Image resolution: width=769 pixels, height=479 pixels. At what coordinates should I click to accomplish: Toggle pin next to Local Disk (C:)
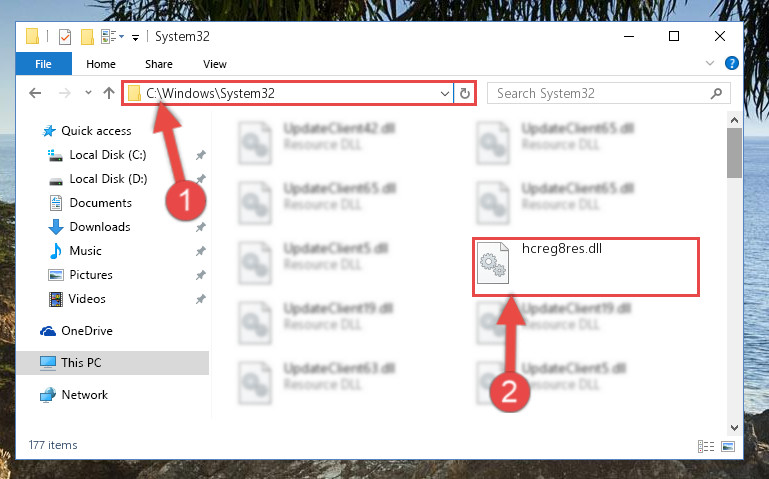pyautogui.click(x=200, y=155)
